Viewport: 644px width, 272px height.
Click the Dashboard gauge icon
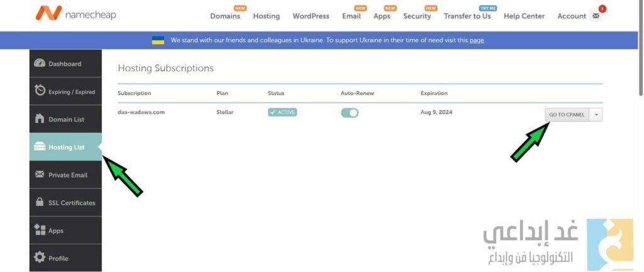pos(40,63)
